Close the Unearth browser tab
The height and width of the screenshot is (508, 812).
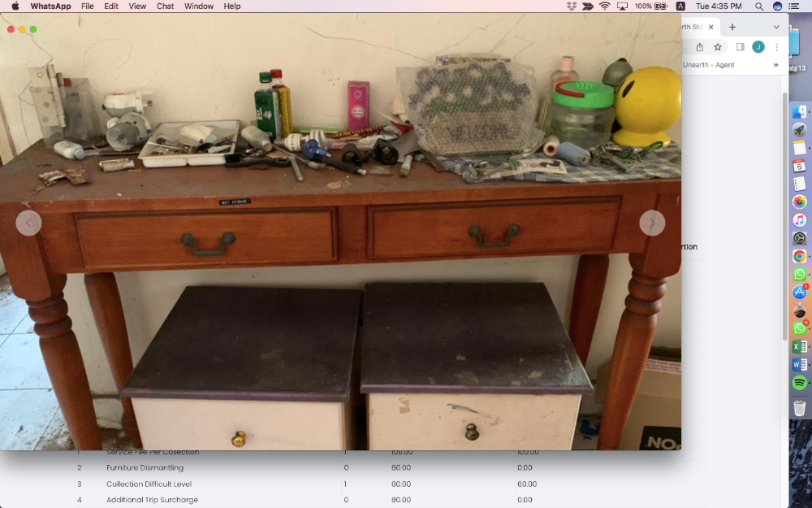pos(711,27)
